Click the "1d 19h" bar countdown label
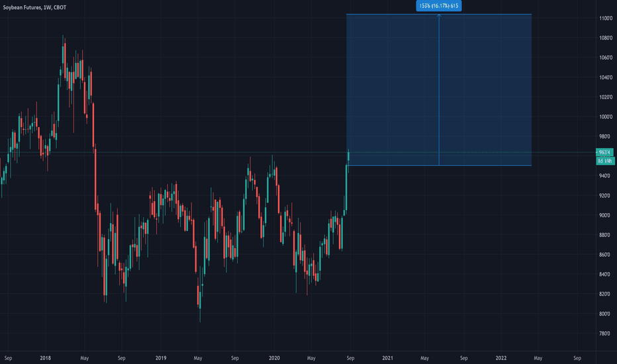The height and width of the screenshot is (364, 617). (x=605, y=161)
